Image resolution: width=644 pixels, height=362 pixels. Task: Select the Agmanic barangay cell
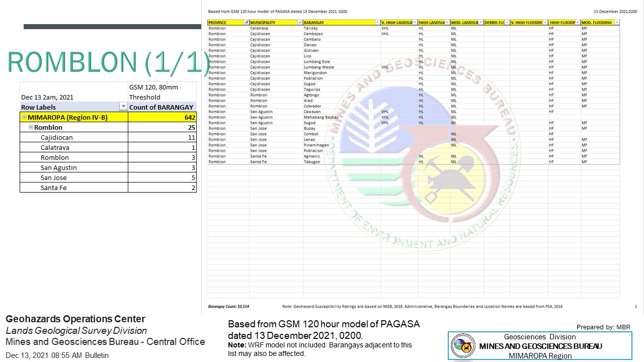[342, 156]
